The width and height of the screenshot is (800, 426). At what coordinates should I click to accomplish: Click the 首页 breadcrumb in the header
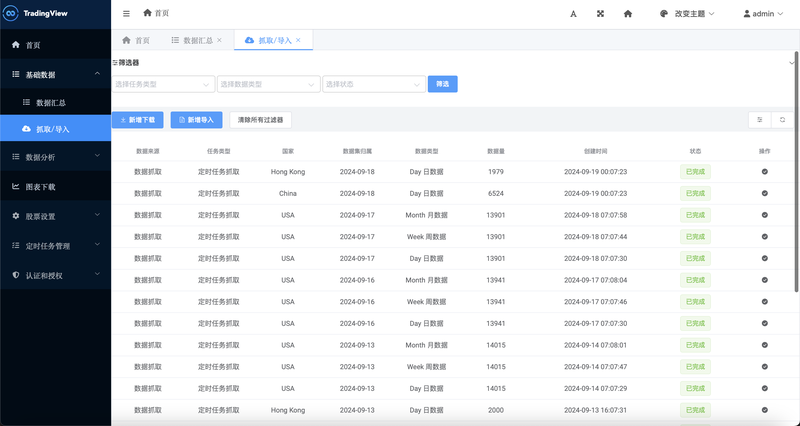[156, 13]
